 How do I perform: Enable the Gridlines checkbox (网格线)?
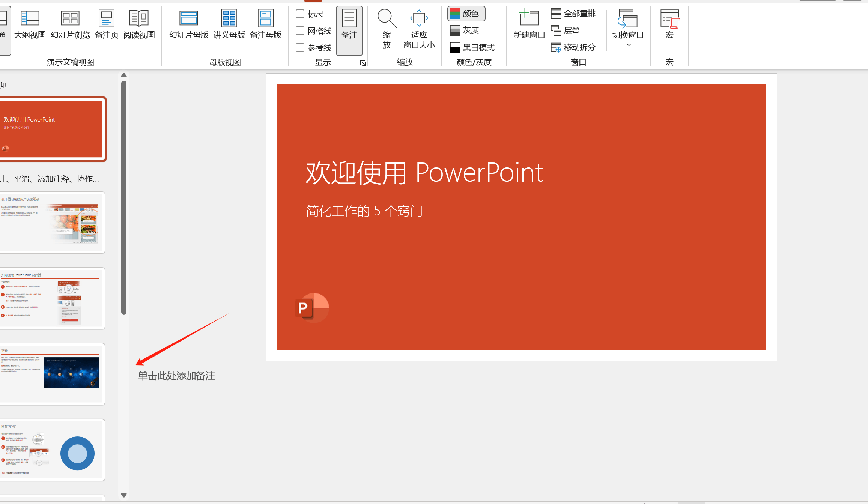point(300,31)
